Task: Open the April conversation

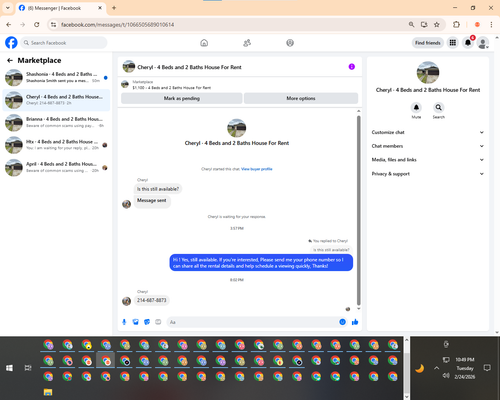Action: (x=56, y=167)
